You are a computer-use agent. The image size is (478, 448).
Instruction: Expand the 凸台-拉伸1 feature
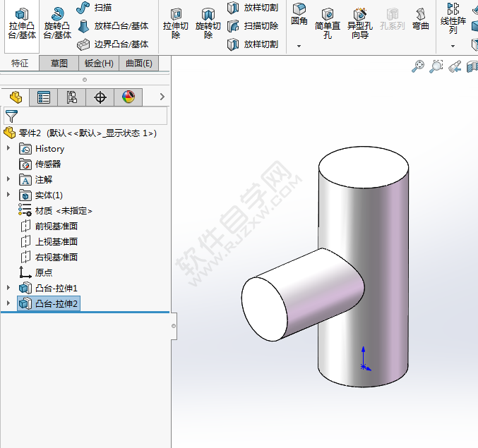click(x=8, y=288)
